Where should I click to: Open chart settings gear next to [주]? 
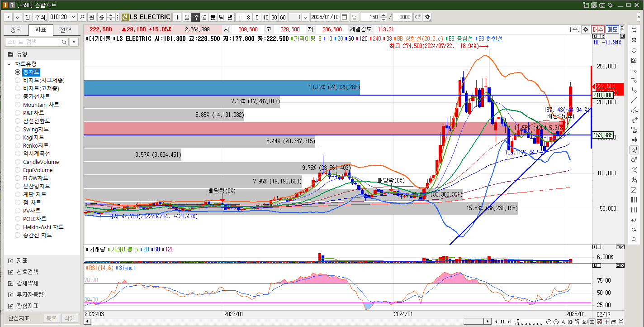click(x=585, y=29)
